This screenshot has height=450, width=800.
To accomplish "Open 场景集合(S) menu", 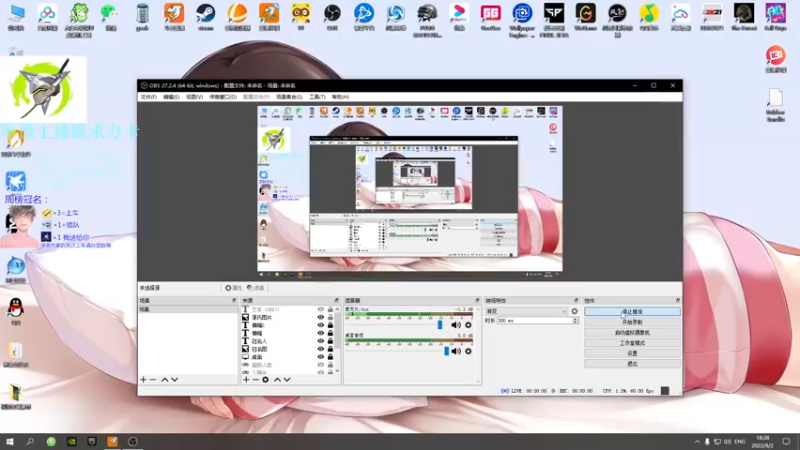I will 289,97.
